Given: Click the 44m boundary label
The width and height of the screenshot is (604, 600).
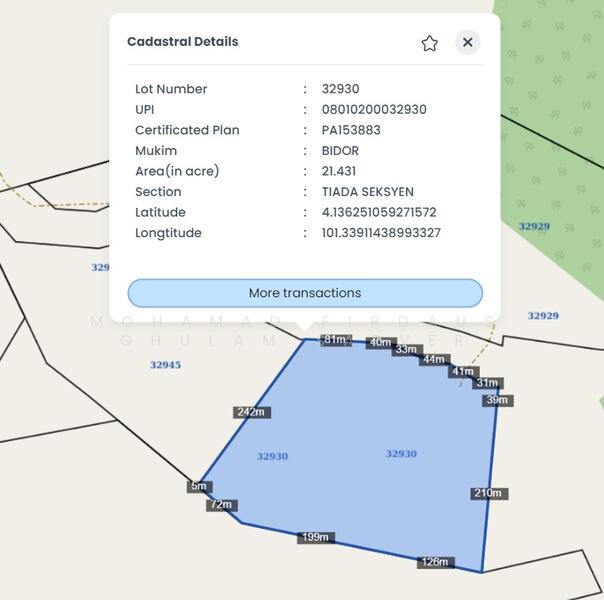Looking at the screenshot, I should coord(433,359).
